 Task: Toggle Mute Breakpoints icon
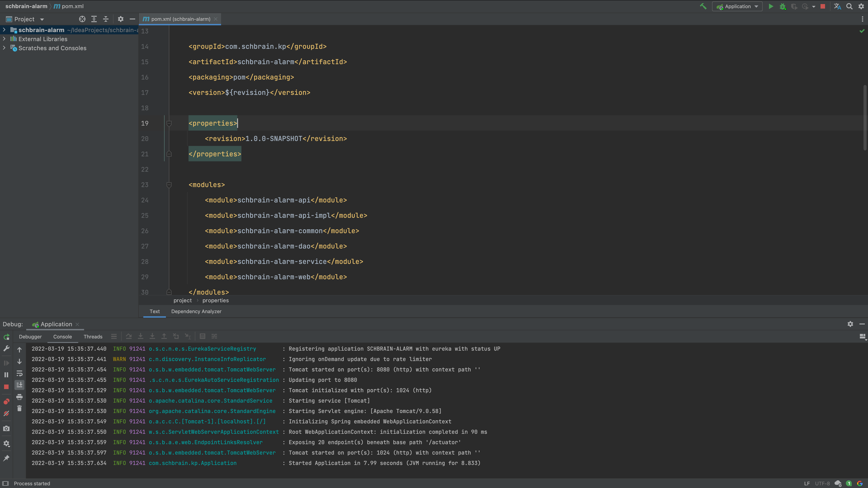pos(6,414)
